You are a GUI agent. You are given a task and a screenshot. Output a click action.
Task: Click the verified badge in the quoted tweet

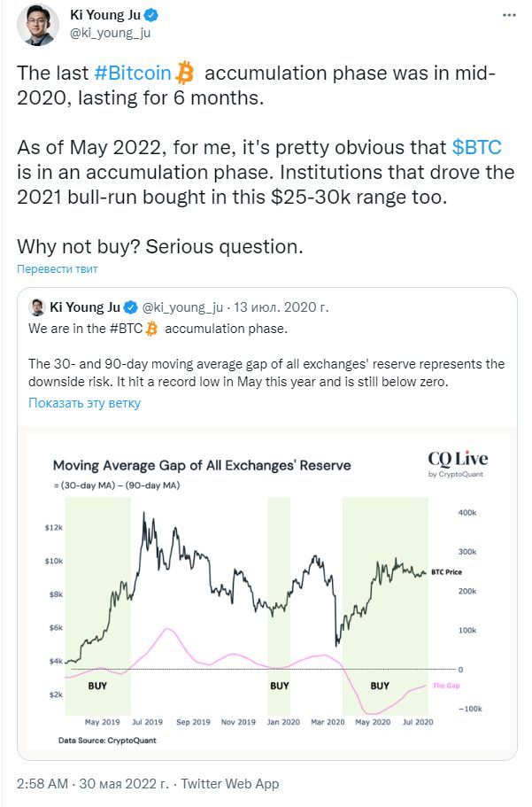tap(131, 307)
